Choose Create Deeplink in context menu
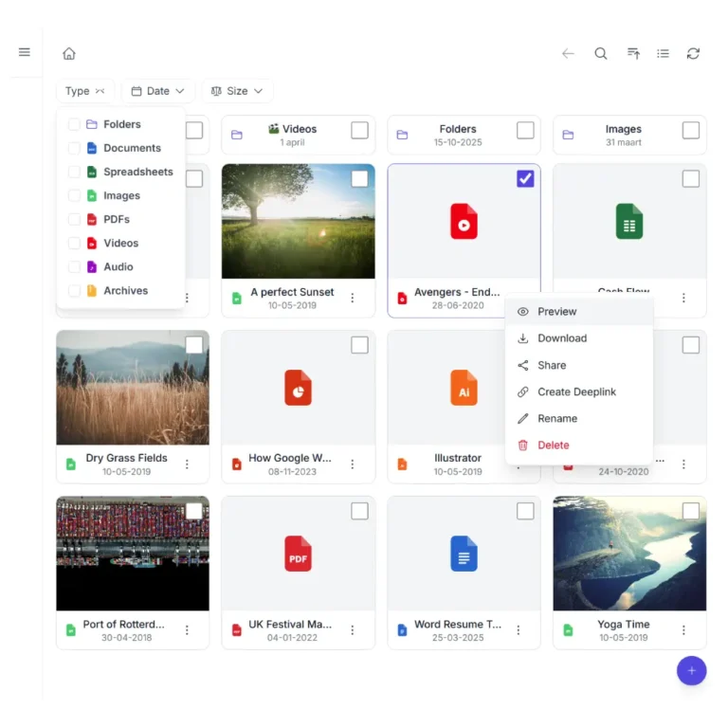This screenshot has width=728, height=728. pos(579,391)
